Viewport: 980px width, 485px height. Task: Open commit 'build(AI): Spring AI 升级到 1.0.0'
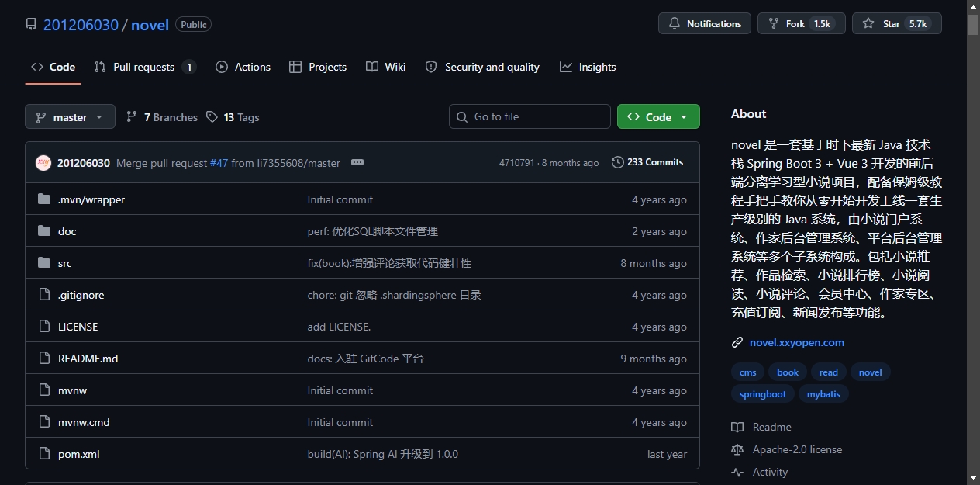(x=383, y=454)
